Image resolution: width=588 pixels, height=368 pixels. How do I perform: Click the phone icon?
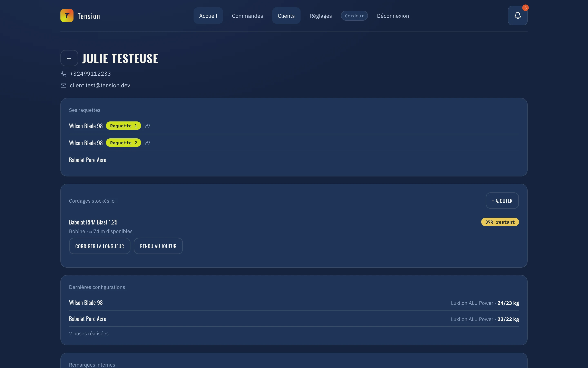[63, 74]
